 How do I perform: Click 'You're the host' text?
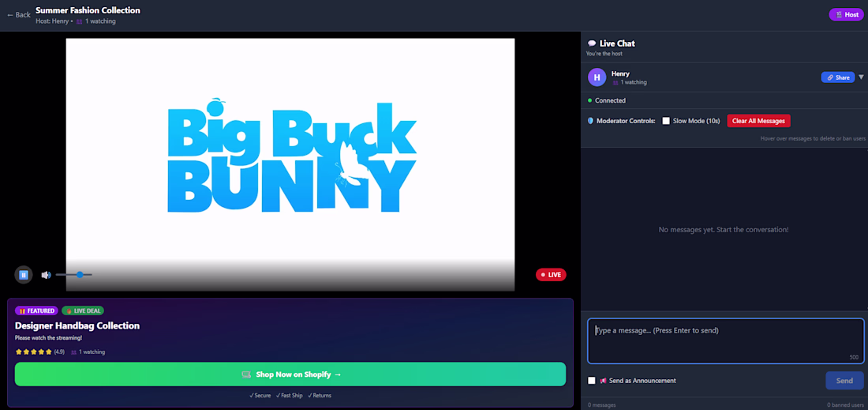604,54
